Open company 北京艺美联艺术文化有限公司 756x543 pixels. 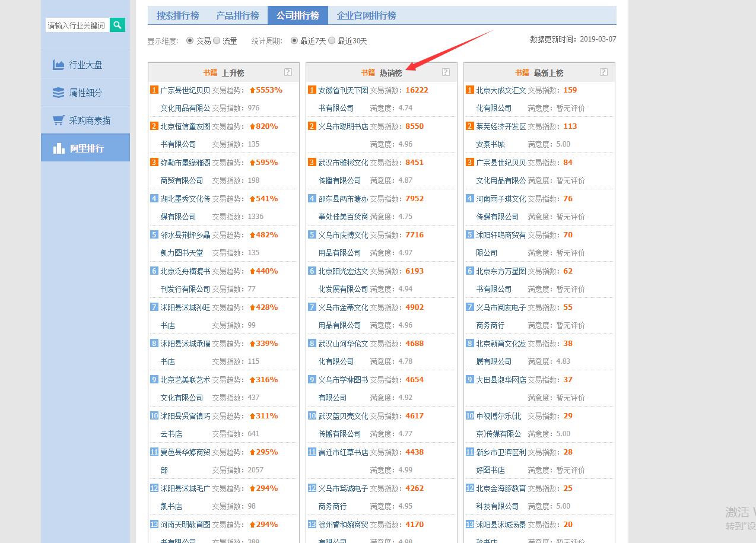coord(185,389)
